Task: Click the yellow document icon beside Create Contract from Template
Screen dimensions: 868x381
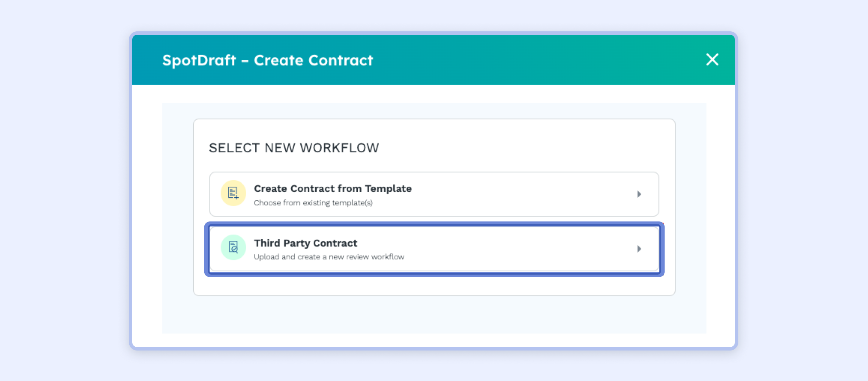Action: coord(233,193)
